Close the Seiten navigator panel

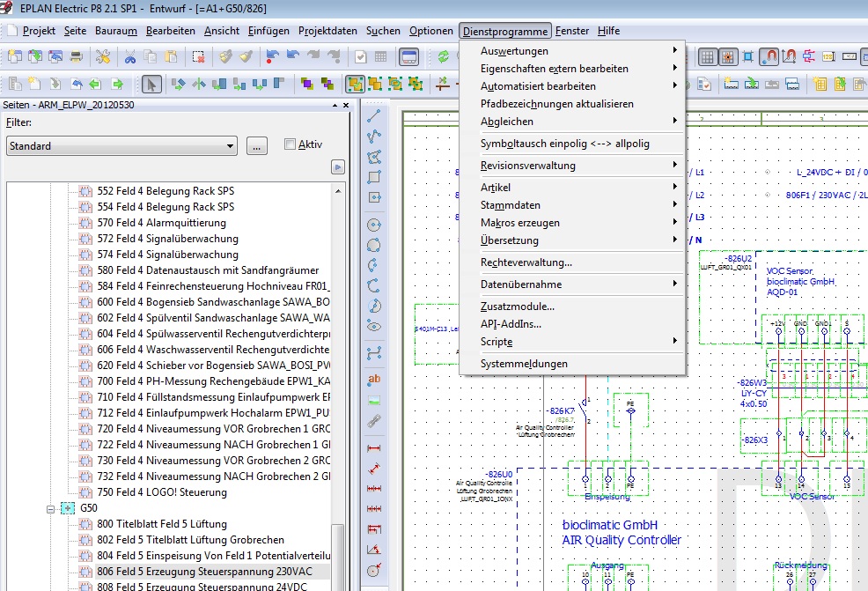click(x=346, y=105)
